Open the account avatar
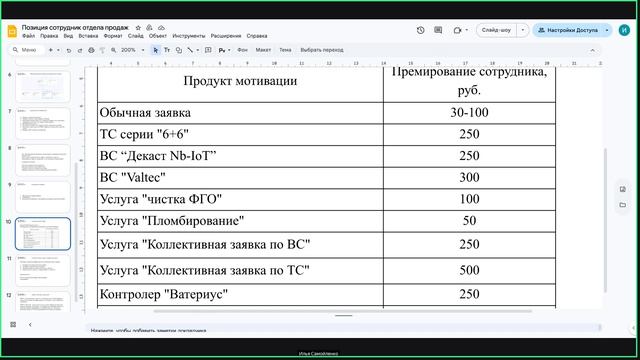The height and width of the screenshot is (360, 640). 624,30
